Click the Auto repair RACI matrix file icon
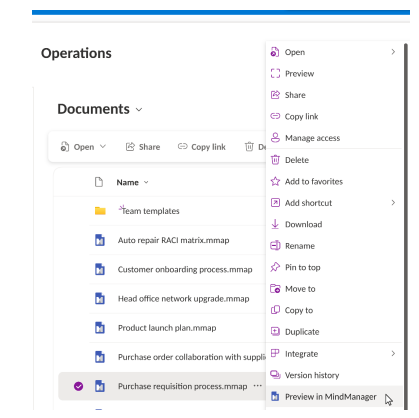This screenshot has width=419, height=418. pyautogui.click(x=100, y=240)
